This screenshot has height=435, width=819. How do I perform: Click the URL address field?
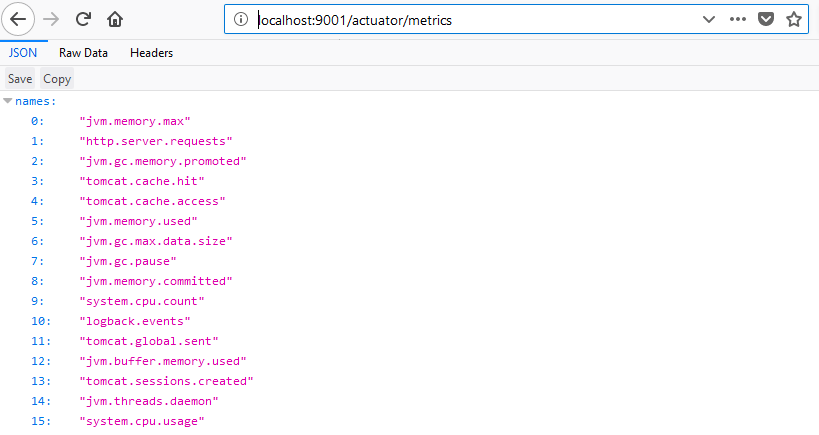[470, 19]
